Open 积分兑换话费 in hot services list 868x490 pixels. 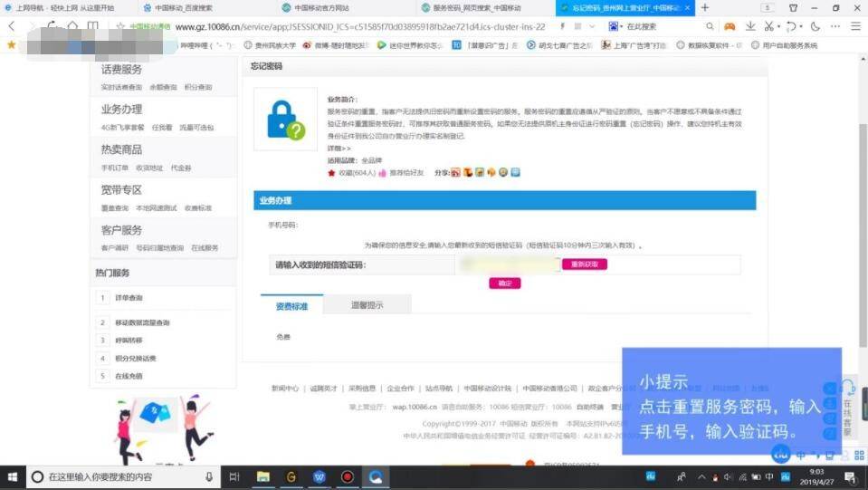(136, 359)
